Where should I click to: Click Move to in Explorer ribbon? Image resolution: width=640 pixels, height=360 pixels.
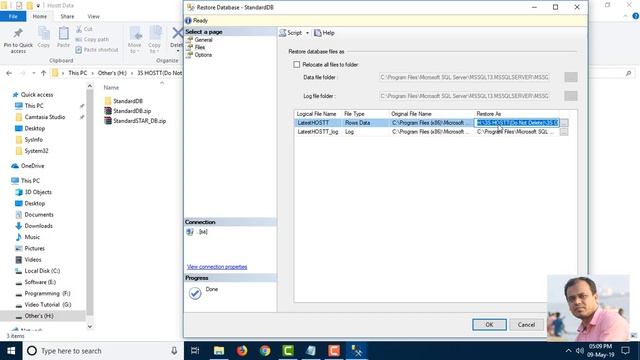135,40
